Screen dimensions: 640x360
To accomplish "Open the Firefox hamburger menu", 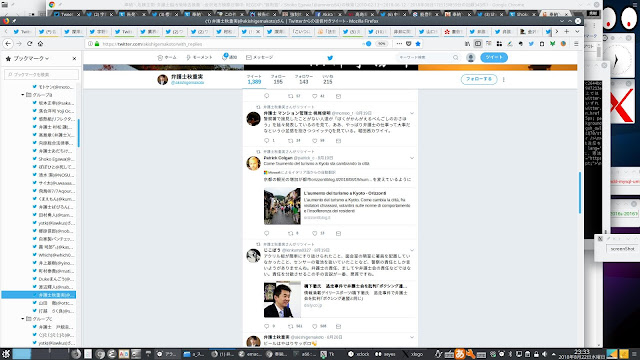I will tap(576, 44).
